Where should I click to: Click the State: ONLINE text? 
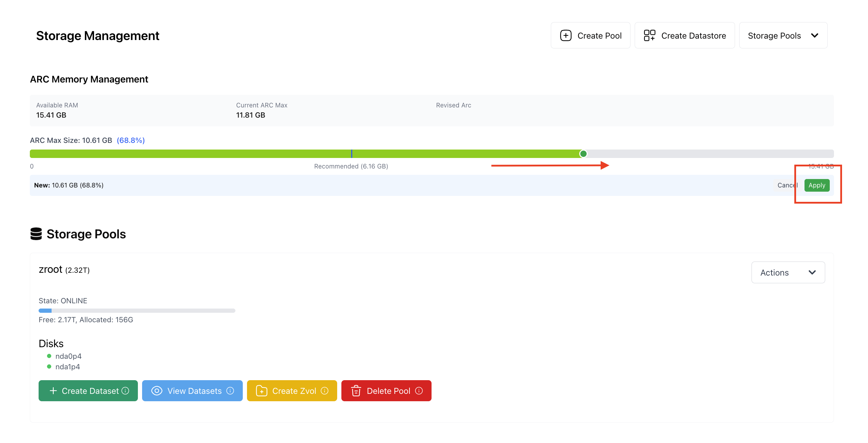pos(63,301)
